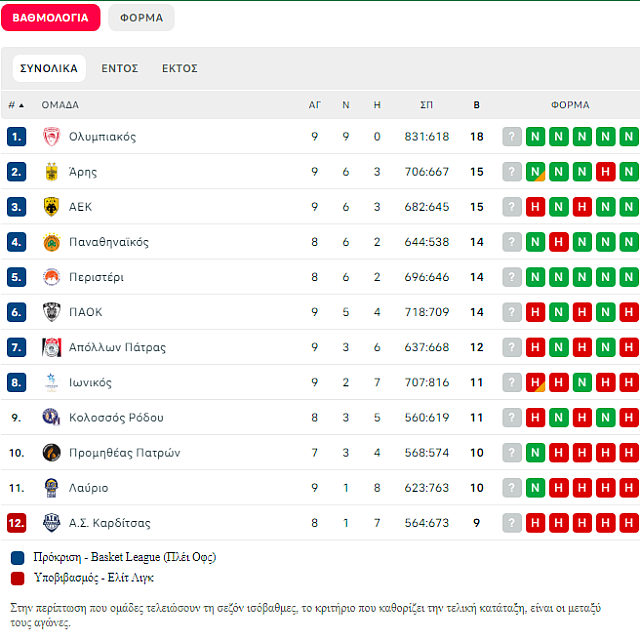
Task: Click the Περιστέρι team logo
Action: [x=52, y=277]
